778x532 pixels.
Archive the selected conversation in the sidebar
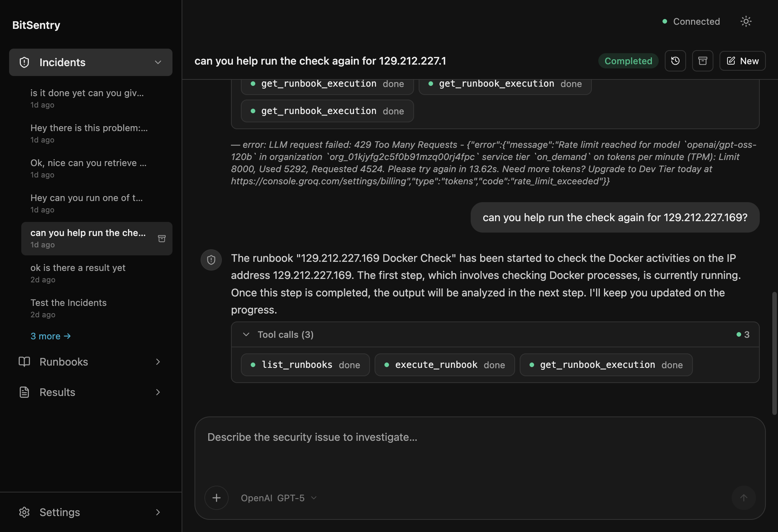[x=162, y=239]
